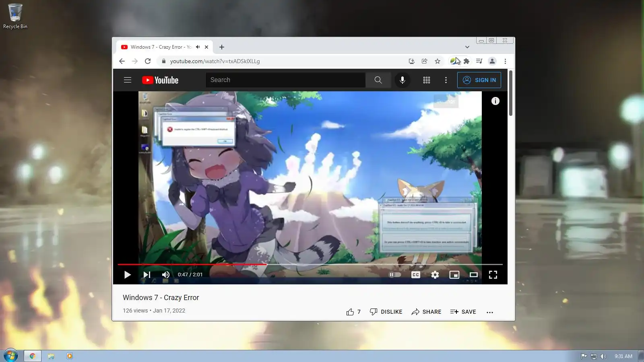Viewport: 644px width, 362px height.
Task: Click the install app icon in address bar
Action: (x=411, y=61)
